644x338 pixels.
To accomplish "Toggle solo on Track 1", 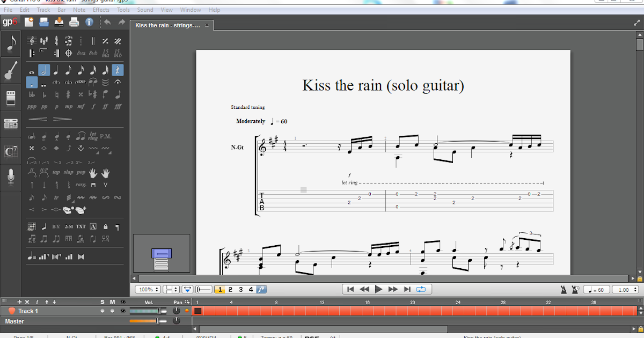I will (x=102, y=311).
